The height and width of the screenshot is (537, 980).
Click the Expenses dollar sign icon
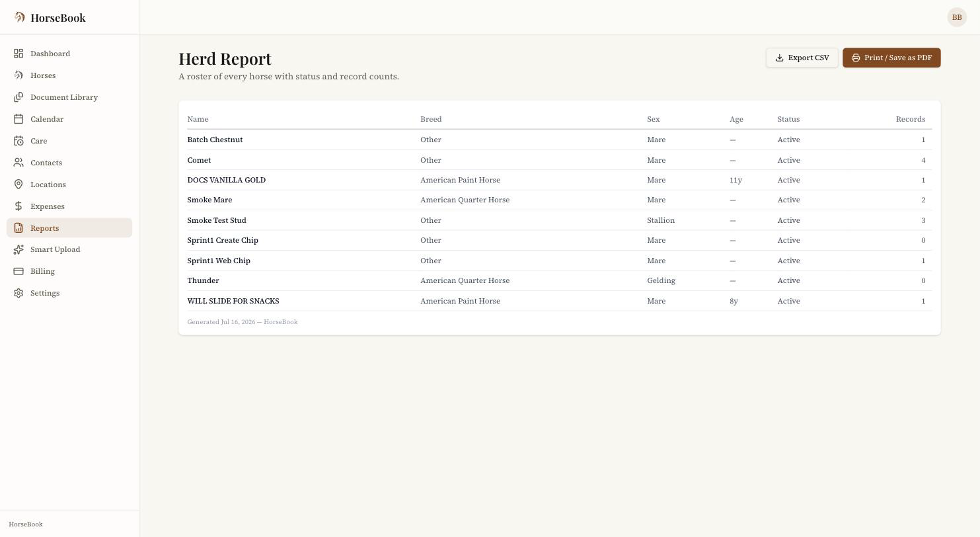[x=19, y=206]
